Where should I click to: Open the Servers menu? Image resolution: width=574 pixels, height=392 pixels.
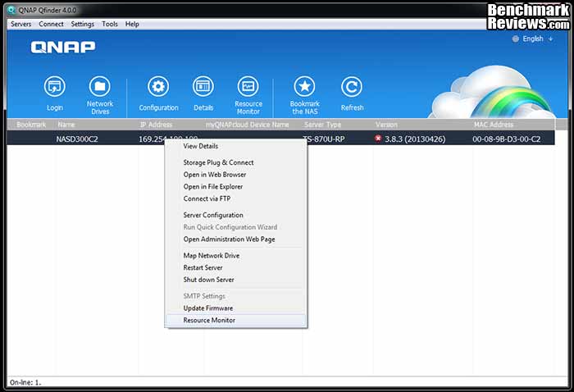click(x=20, y=25)
